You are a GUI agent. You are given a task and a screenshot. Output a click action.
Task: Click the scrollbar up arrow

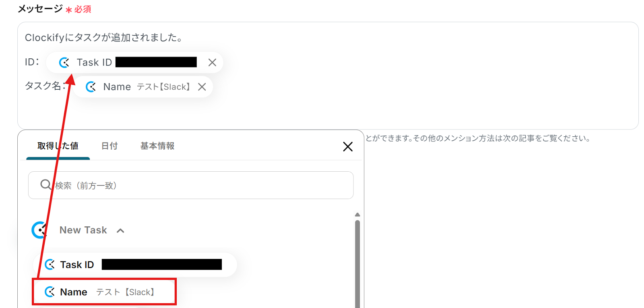pyautogui.click(x=357, y=215)
